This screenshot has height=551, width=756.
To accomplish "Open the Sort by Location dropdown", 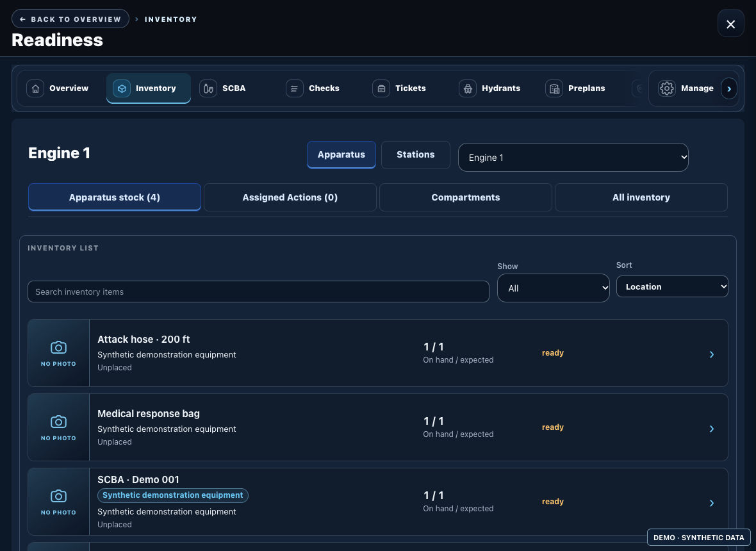I will pos(672,286).
